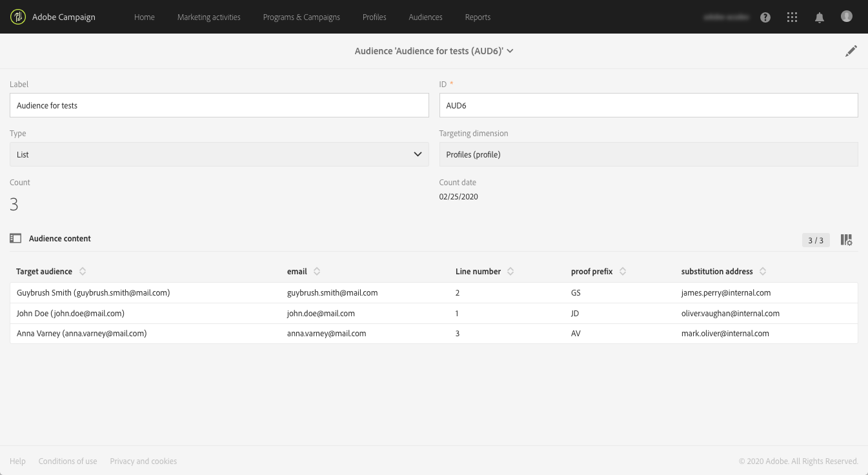Open the Audiences menu item
The width and height of the screenshot is (868, 475).
click(425, 17)
